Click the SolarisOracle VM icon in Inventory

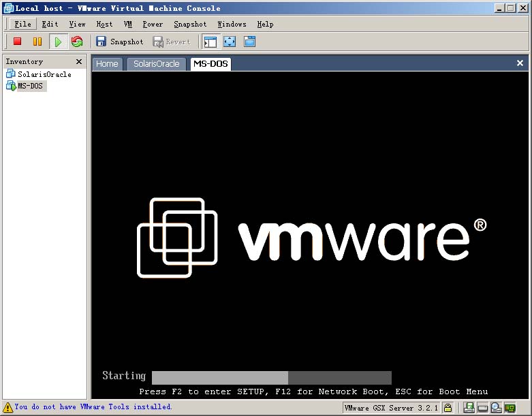click(x=10, y=74)
